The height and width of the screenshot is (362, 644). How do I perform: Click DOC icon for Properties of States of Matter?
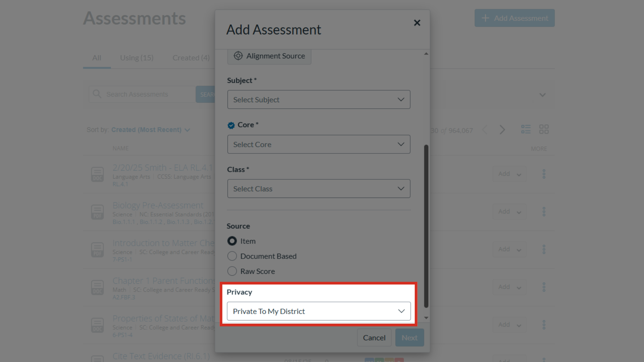(x=97, y=325)
